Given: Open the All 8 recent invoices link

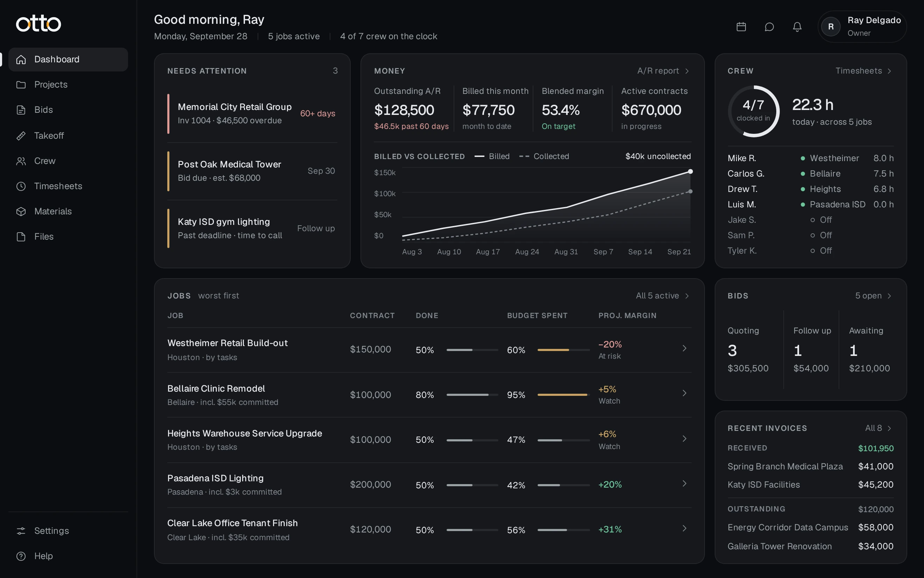Looking at the screenshot, I should pos(879,428).
